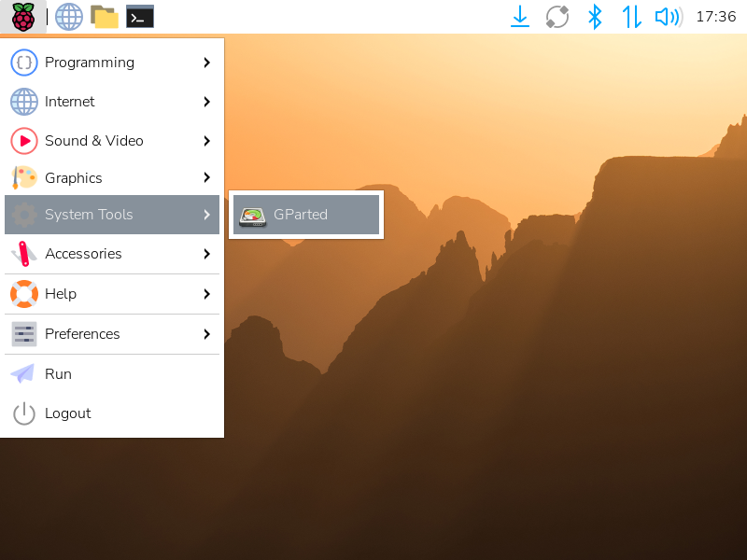Image resolution: width=747 pixels, height=560 pixels.
Task: Click the clock showing 17:36
Action: (716, 17)
